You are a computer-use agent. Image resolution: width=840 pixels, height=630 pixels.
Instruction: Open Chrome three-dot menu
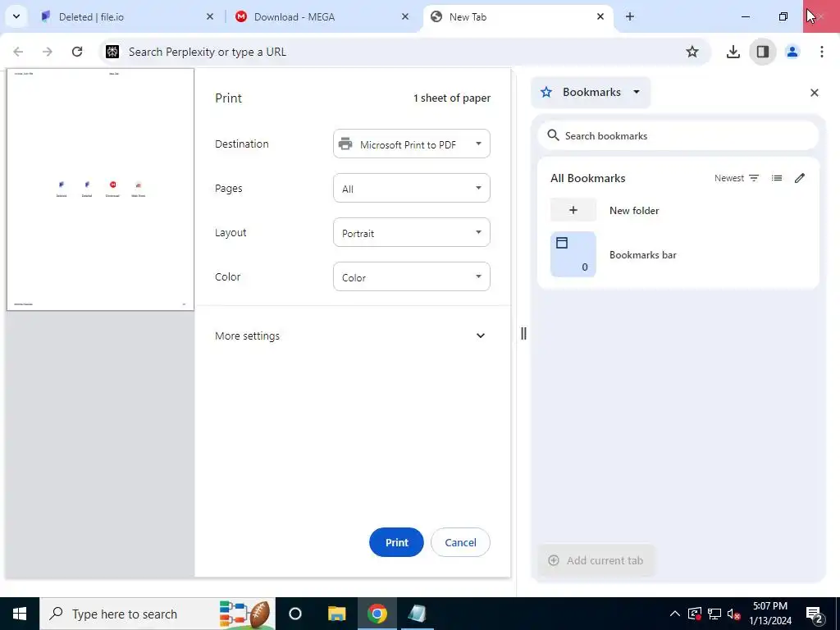(822, 52)
